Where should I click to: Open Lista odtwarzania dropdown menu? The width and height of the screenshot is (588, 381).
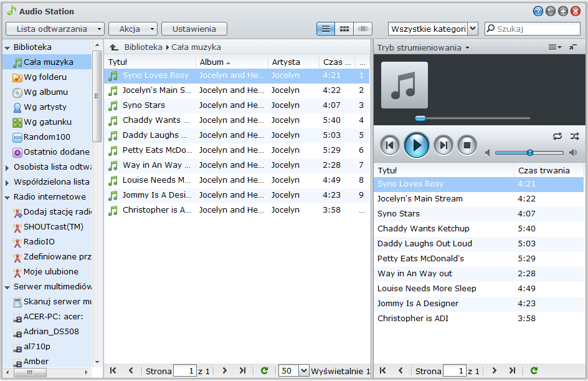pos(55,29)
